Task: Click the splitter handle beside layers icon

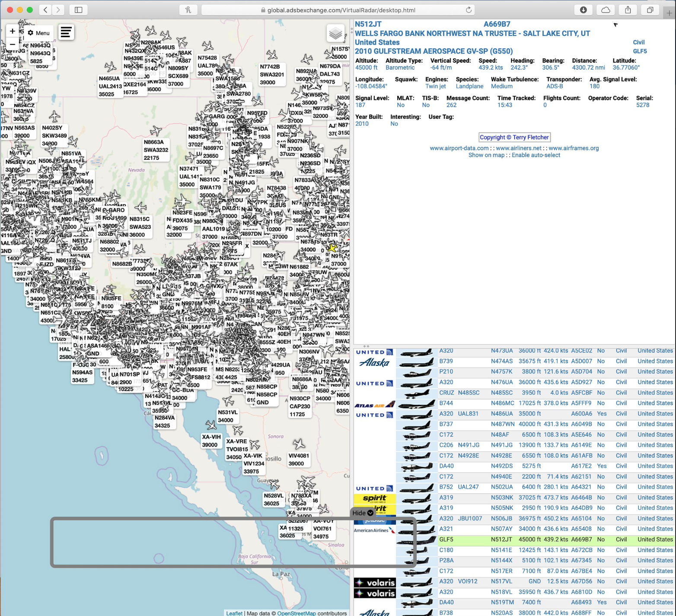Action: click(x=351, y=31)
